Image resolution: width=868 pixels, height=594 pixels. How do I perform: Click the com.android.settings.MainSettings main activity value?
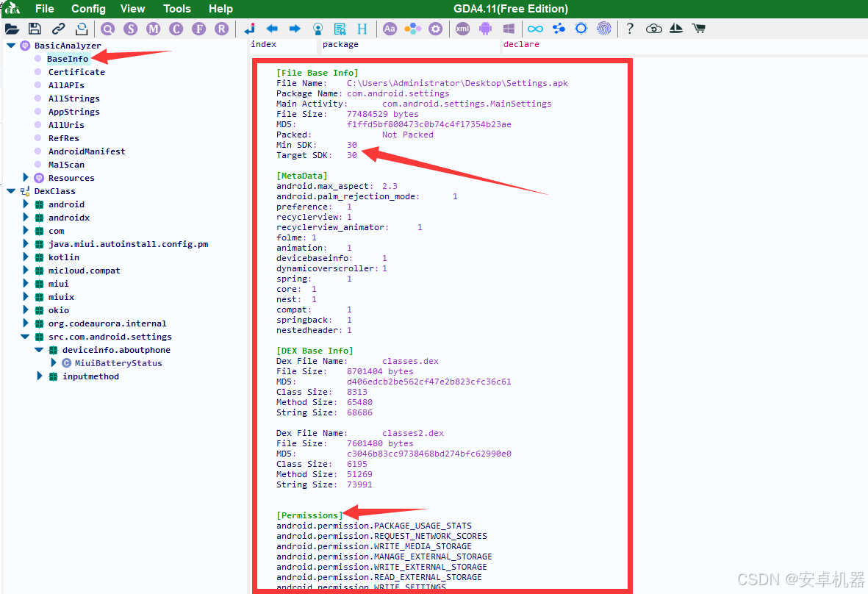(x=467, y=104)
